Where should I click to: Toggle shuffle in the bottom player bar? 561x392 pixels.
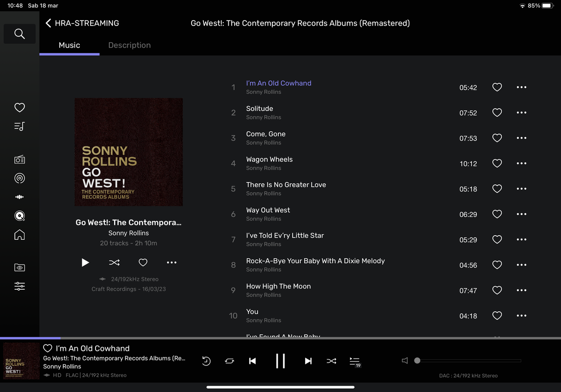click(x=331, y=361)
